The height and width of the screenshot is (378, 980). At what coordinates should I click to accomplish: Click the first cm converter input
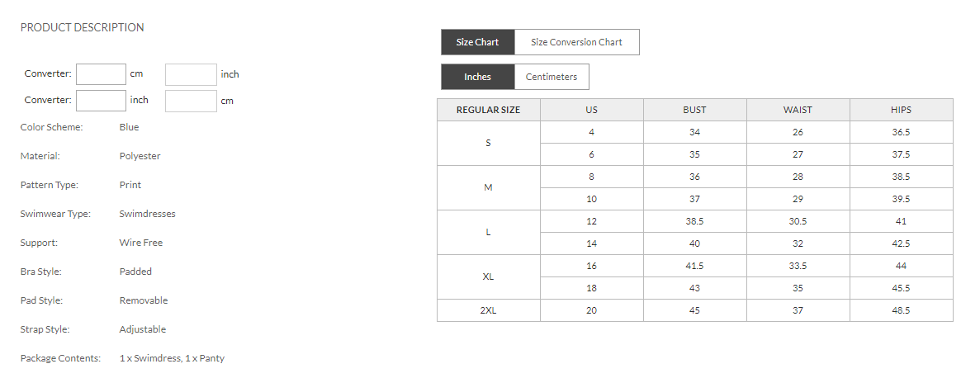click(101, 74)
